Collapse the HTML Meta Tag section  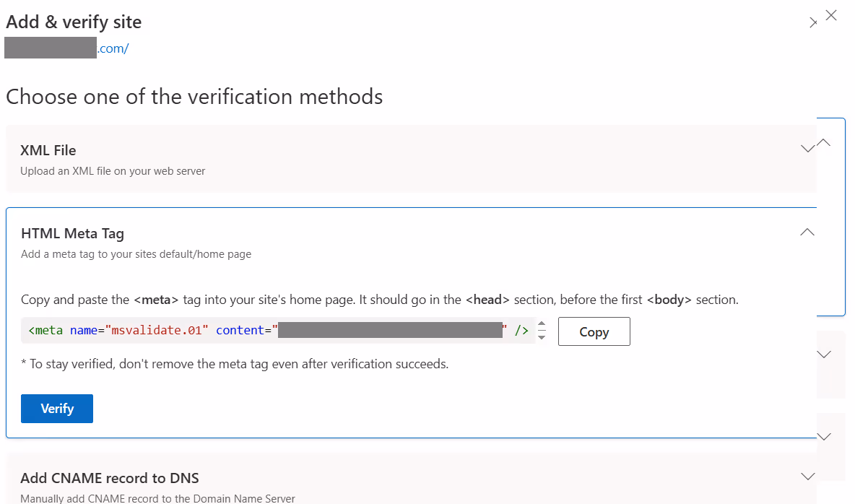[x=807, y=233]
